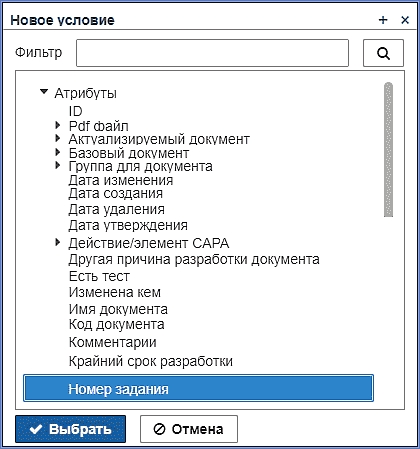
Task: Click the Отмена button
Action: 189,429
